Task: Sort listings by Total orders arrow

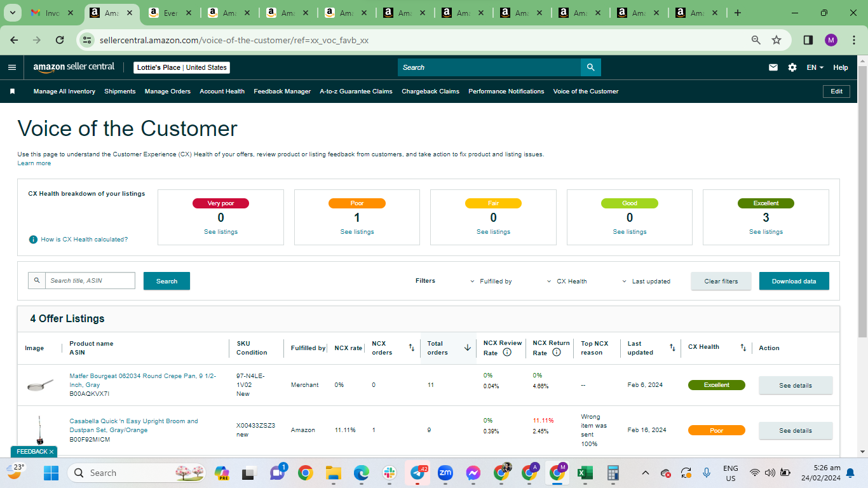Action: pyautogui.click(x=468, y=348)
